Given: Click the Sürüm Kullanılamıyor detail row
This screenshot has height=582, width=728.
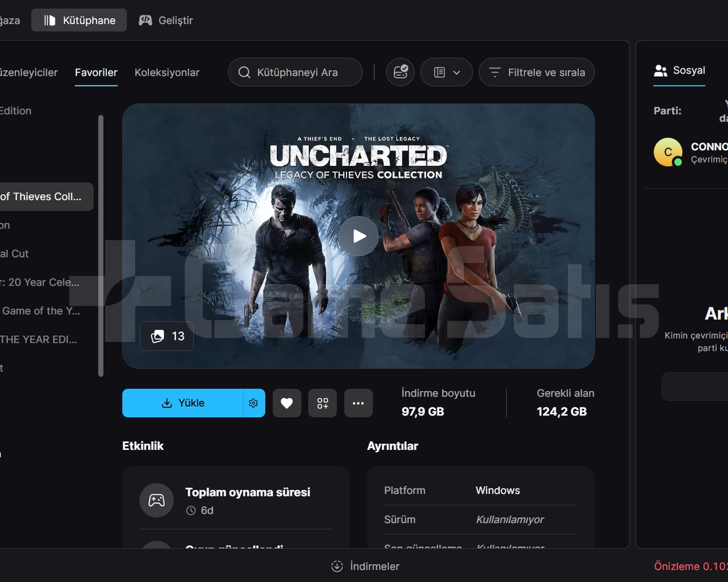Looking at the screenshot, I should 480,520.
